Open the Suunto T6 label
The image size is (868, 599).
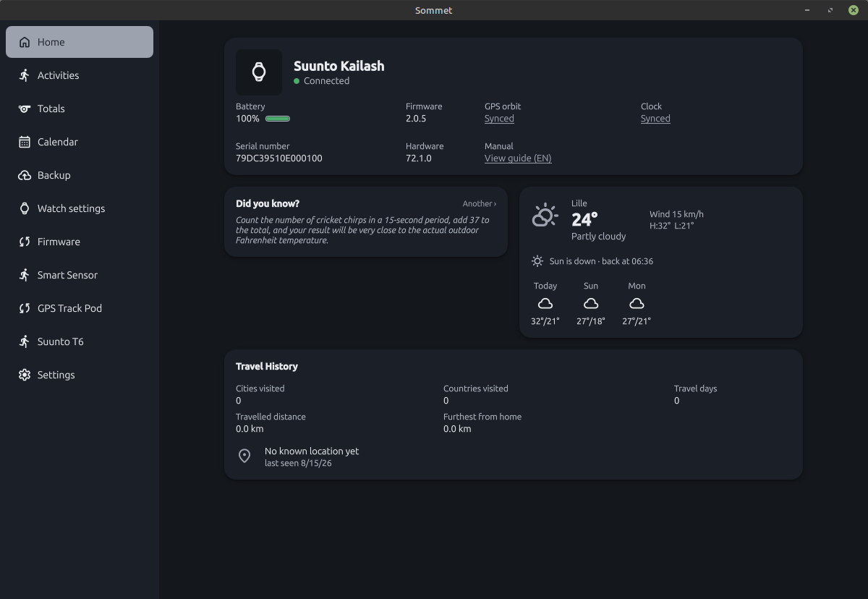61,341
